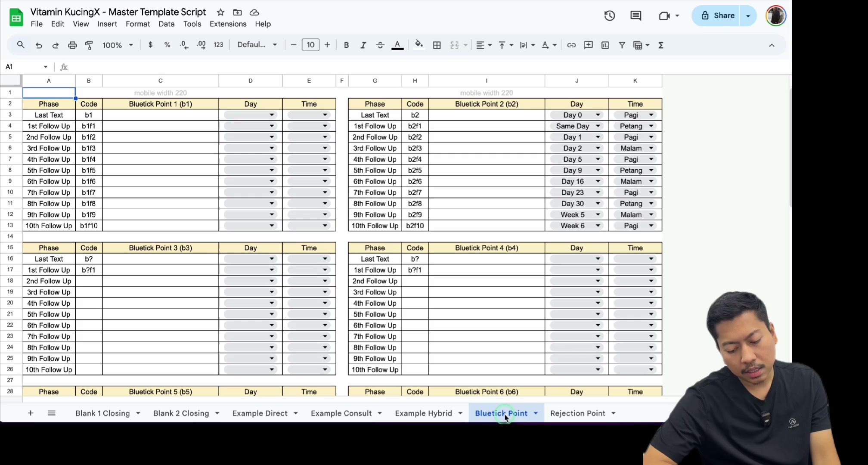The image size is (868, 465).
Task: Open functions sigma menu
Action: [x=661, y=45]
